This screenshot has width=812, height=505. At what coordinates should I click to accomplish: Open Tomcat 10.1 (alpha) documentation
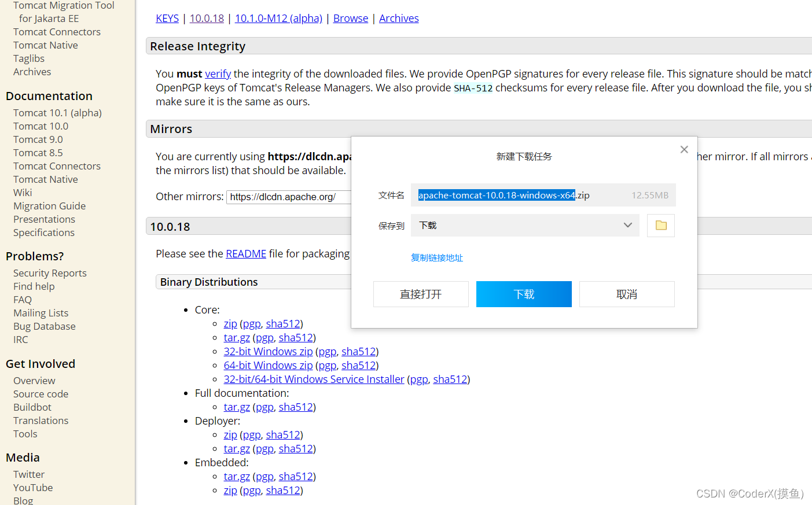(57, 113)
